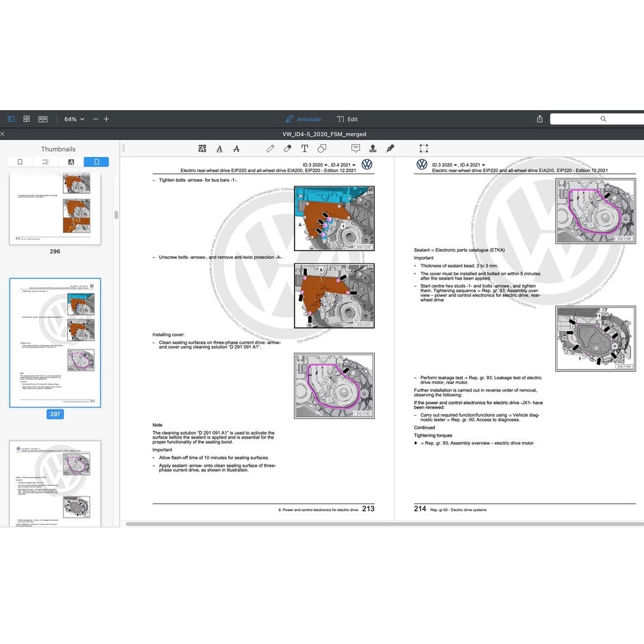Switch to grid thumbnail view
This screenshot has width=644, height=644.
[x=27, y=119]
